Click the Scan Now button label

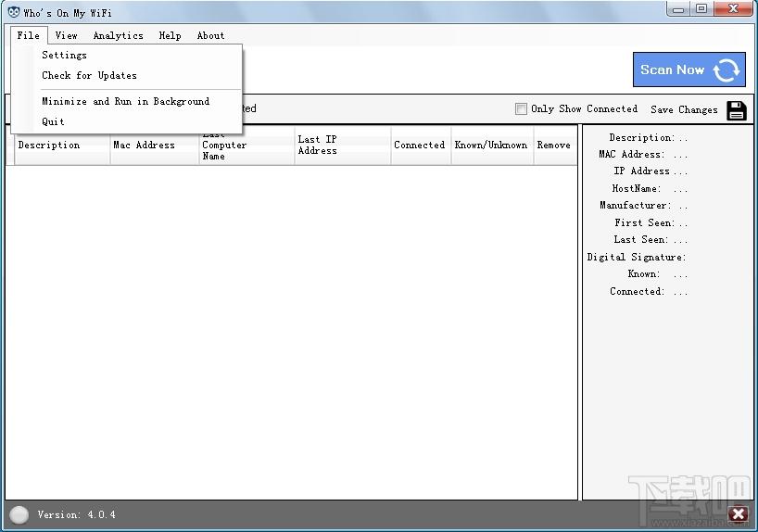pyautogui.click(x=672, y=70)
